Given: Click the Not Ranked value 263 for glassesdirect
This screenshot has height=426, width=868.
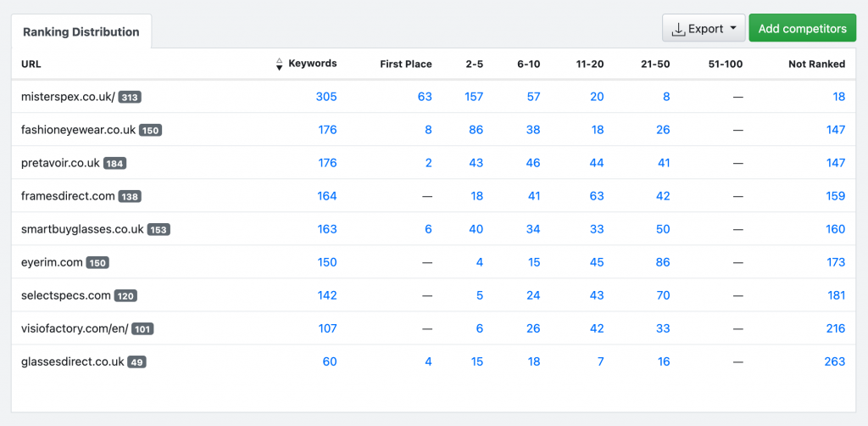Looking at the screenshot, I should click(835, 362).
